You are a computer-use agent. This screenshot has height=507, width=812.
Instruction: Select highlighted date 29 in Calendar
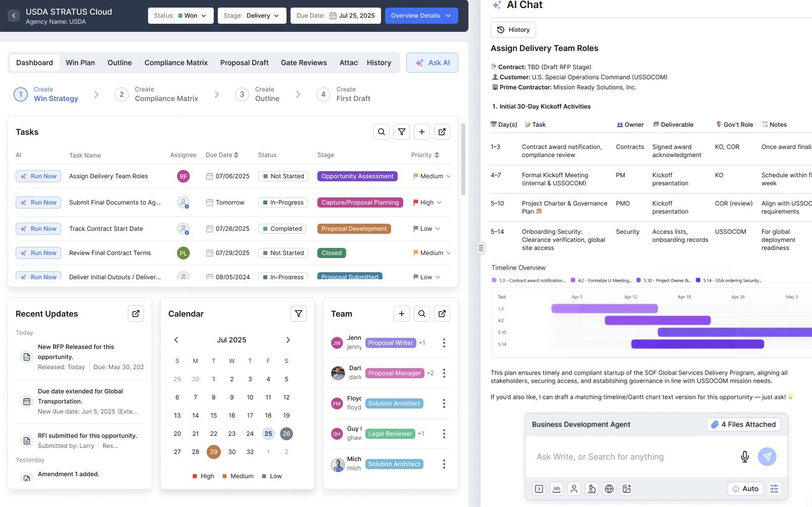tap(214, 452)
